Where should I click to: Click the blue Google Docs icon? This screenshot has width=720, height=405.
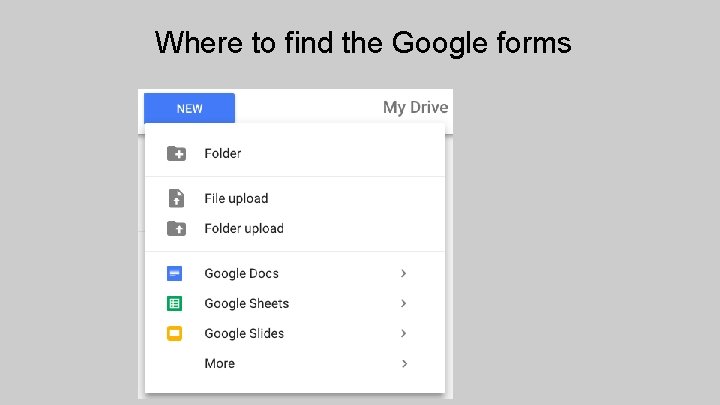coord(175,273)
